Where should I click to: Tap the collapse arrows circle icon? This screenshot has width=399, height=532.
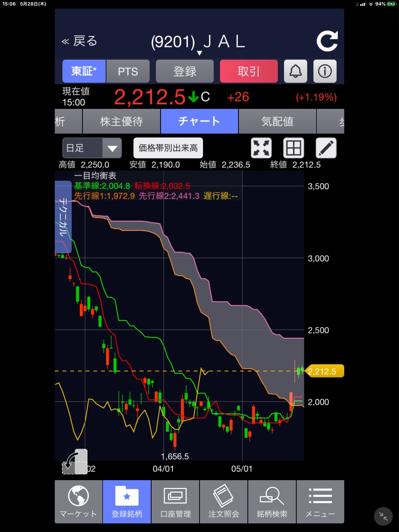coord(383,516)
